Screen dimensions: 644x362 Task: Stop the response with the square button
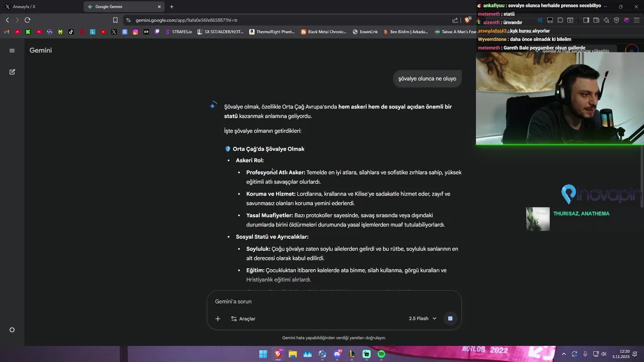(x=450, y=318)
